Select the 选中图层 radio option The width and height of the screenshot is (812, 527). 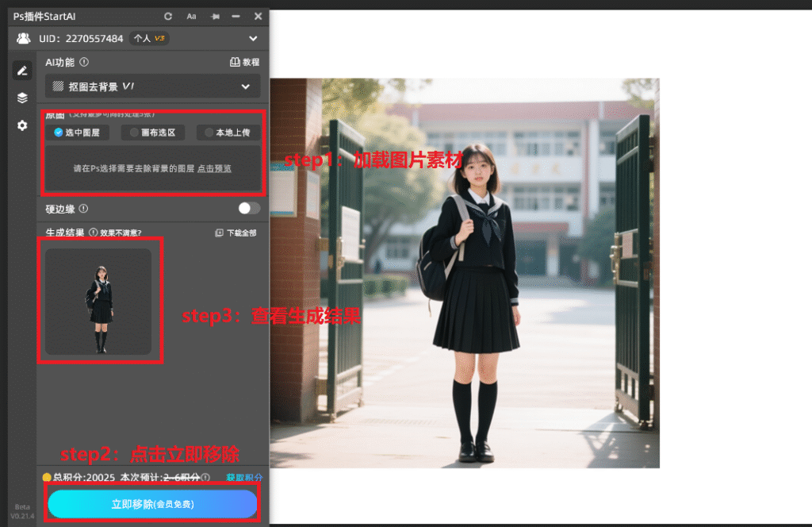(x=77, y=133)
